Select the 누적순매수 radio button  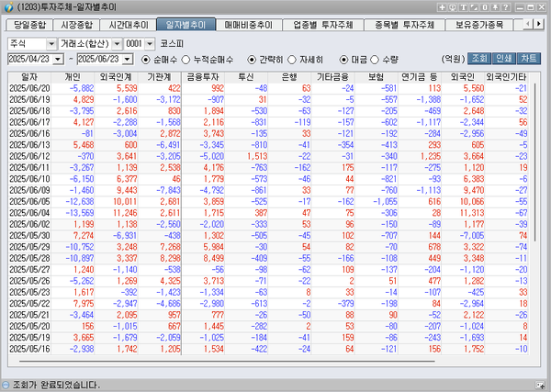(186, 60)
